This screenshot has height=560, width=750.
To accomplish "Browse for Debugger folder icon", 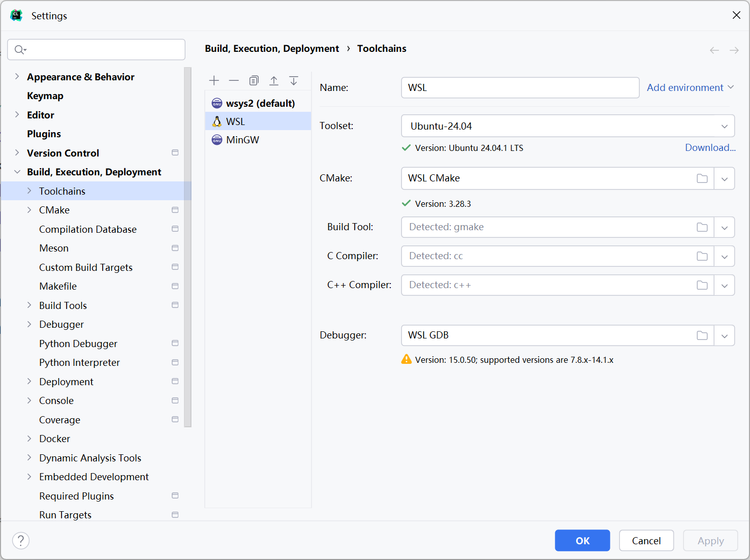I will (702, 335).
